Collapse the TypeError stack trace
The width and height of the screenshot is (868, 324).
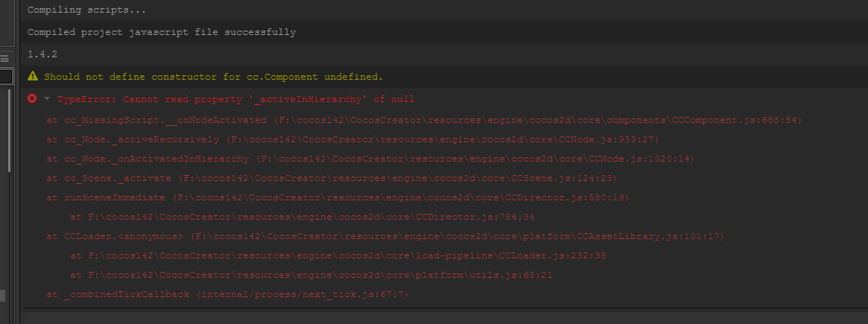[47, 99]
